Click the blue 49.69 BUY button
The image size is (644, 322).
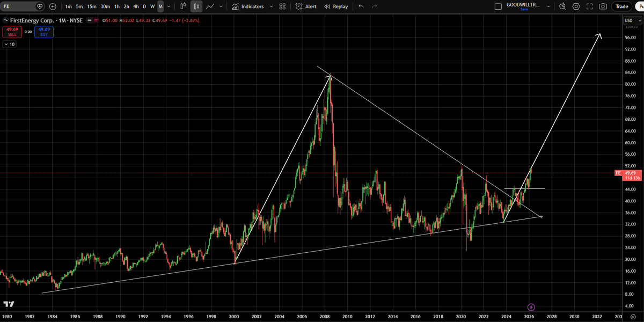[44, 32]
